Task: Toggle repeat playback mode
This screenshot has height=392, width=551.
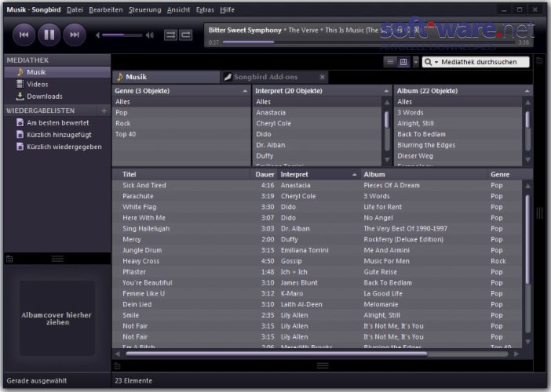Action: coord(186,34)
